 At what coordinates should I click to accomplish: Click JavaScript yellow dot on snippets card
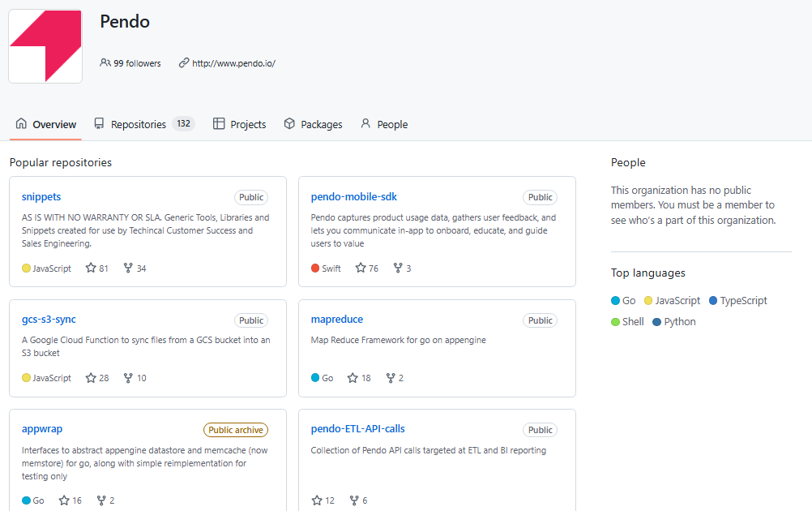[x=26, y=268]
